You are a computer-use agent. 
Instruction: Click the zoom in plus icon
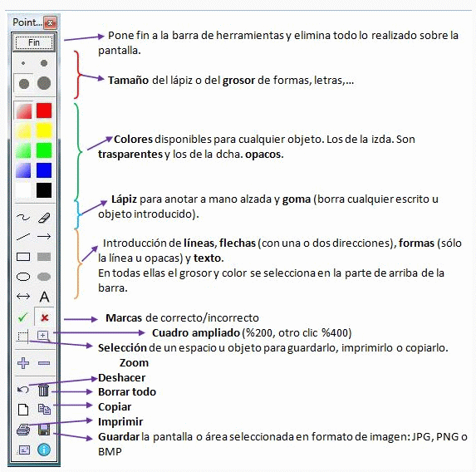tap(23, 363)
